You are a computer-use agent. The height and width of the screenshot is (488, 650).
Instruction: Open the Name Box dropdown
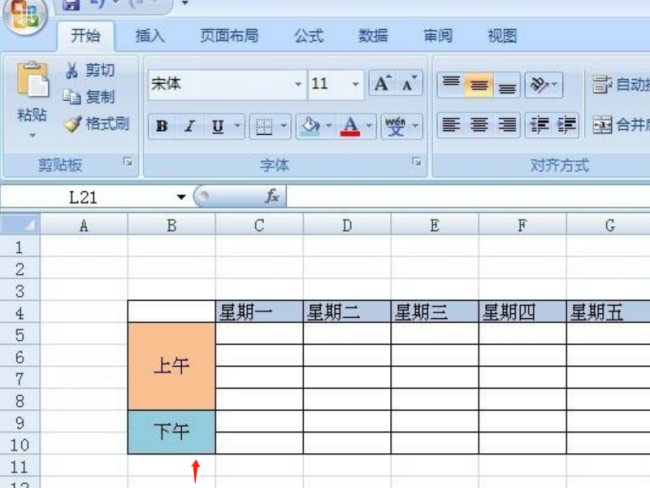pos(181,197)
